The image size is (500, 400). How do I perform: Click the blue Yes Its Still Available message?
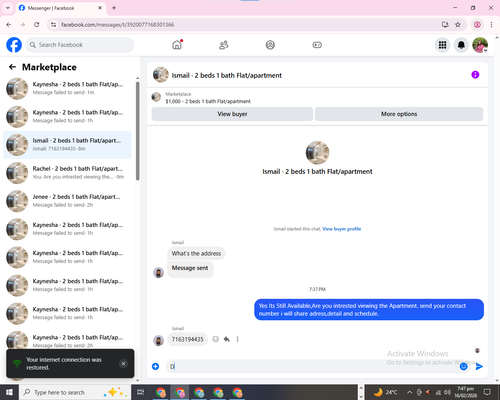pos(369,310)
